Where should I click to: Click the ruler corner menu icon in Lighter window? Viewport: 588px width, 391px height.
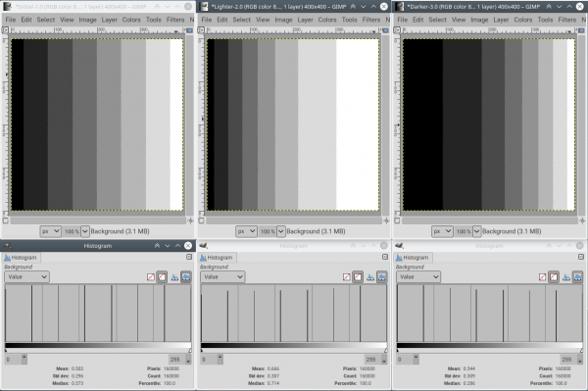[x=201, y=30]
